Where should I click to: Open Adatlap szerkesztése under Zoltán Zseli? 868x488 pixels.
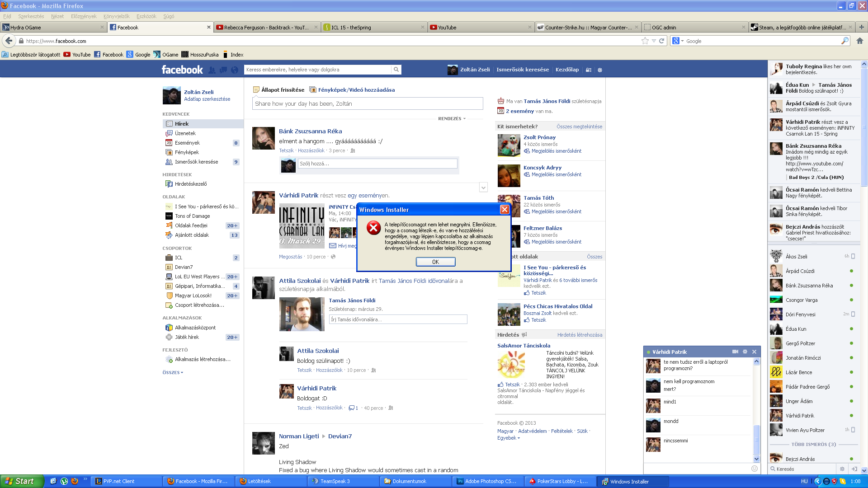point(207,99)
